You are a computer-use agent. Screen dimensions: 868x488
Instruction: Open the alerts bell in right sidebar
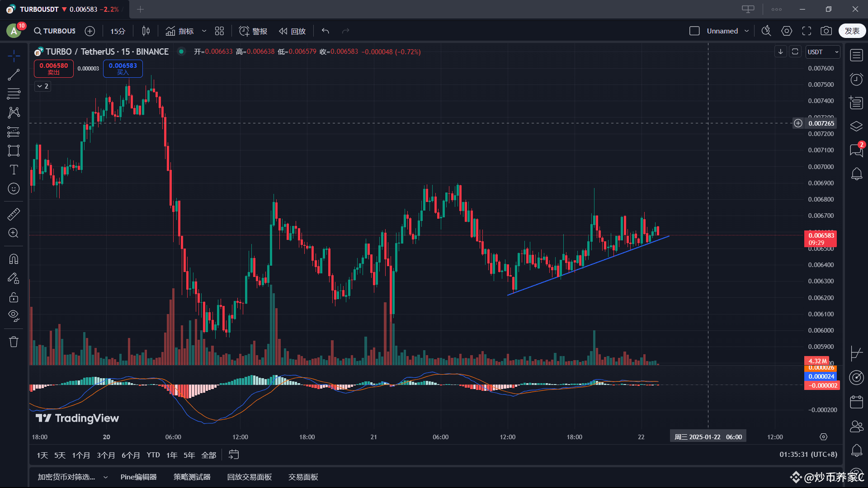pyautogui.click(x=856, y=174)
